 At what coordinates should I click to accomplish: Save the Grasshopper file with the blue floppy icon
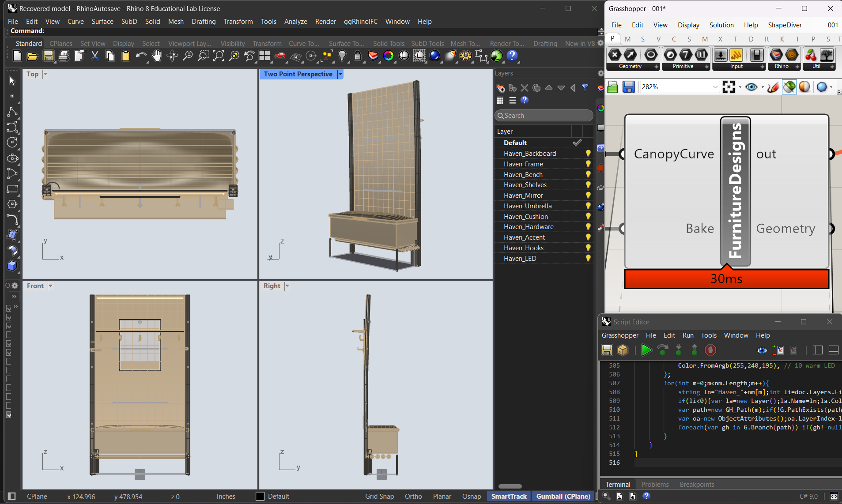click(x=628, y=87)
